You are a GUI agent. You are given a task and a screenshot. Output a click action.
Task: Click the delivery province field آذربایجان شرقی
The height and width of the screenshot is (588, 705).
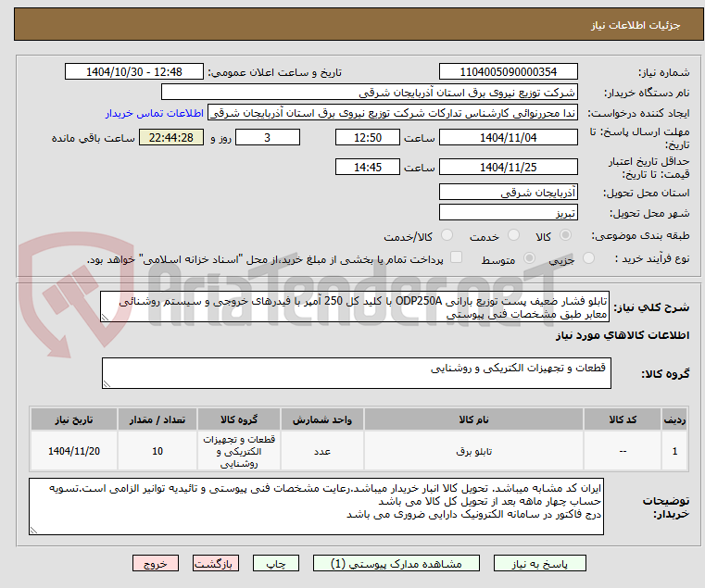pos(508,193)
